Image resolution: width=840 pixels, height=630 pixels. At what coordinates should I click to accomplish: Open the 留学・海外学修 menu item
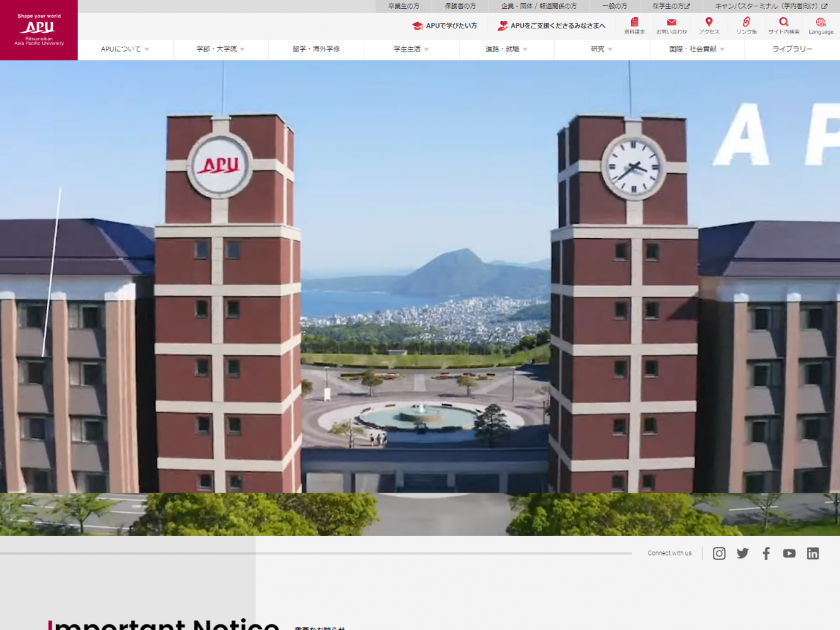316,49
